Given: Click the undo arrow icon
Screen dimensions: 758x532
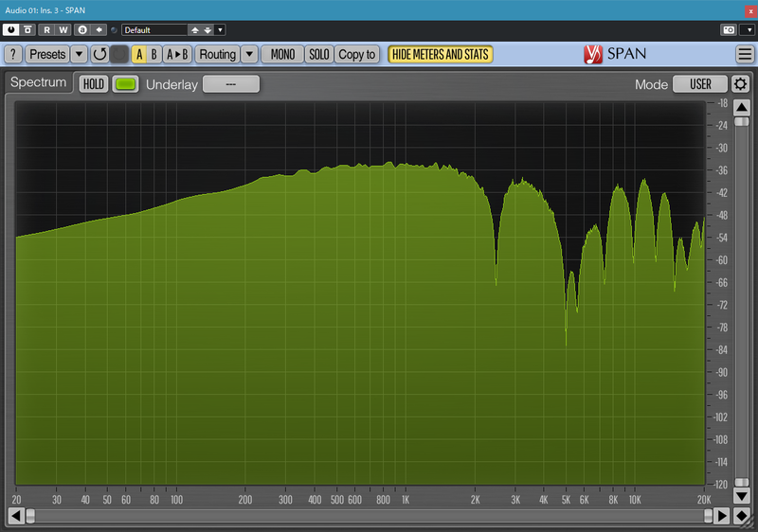Looking at the screenshot, I should [x=99, y=54].
